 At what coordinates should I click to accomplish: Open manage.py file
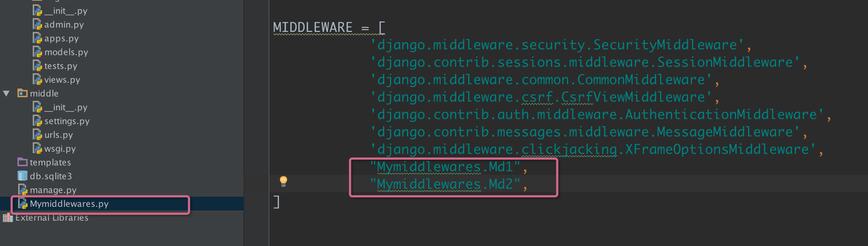coord(53,190)
